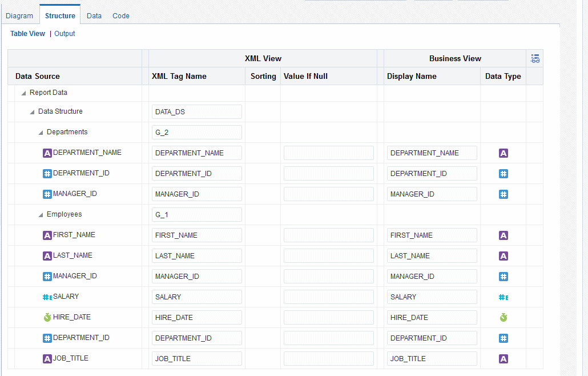This screenshot has width=588, height=376.
Task: Select the number data type icon beside DEPARTMENT_ID
Action: point(46,173)
